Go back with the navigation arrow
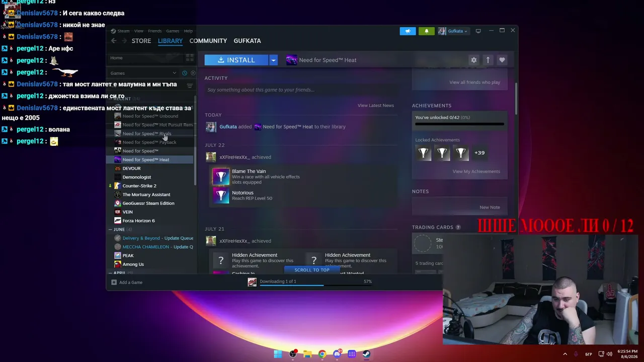 pos(114,41)
